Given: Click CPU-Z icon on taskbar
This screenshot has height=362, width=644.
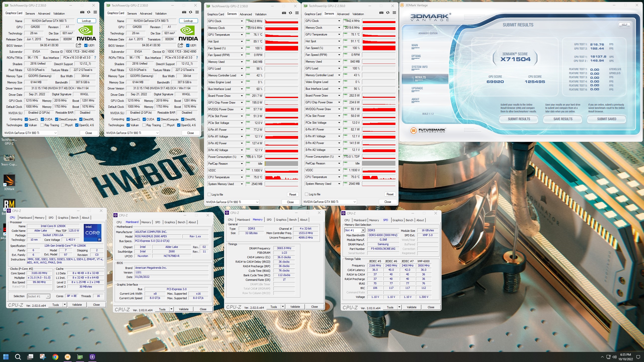Looking at the screenshot, I should coord(92,357).
